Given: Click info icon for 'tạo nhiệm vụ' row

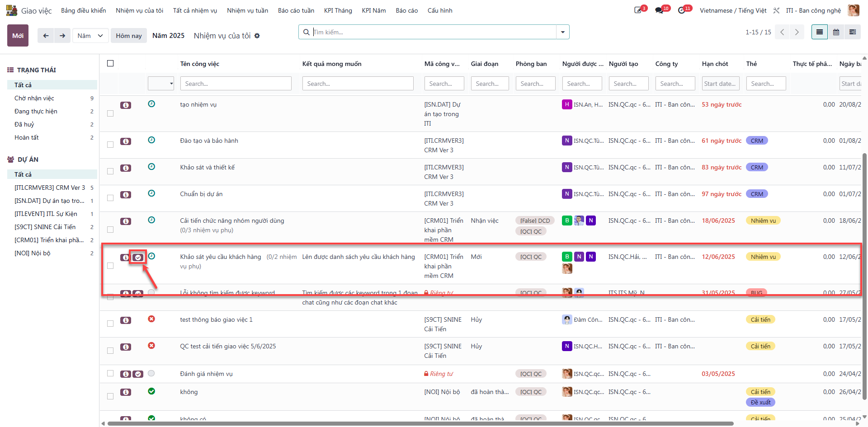Looking at the screenshot, I should 126,105.
